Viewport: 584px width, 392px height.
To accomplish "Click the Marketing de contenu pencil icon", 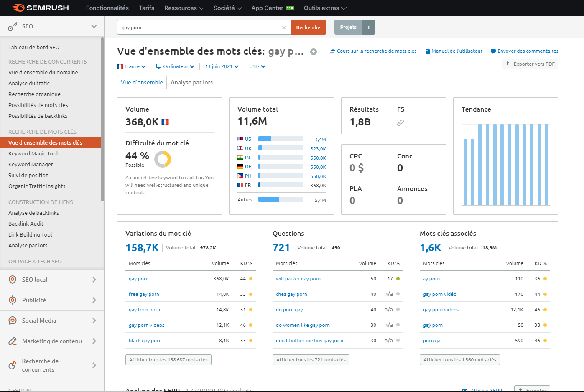I will 13,341.
